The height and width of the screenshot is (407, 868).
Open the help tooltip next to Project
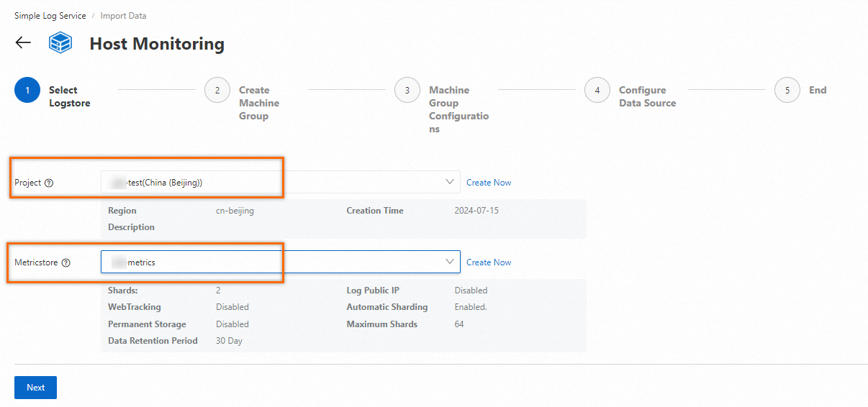click(49, 183)
